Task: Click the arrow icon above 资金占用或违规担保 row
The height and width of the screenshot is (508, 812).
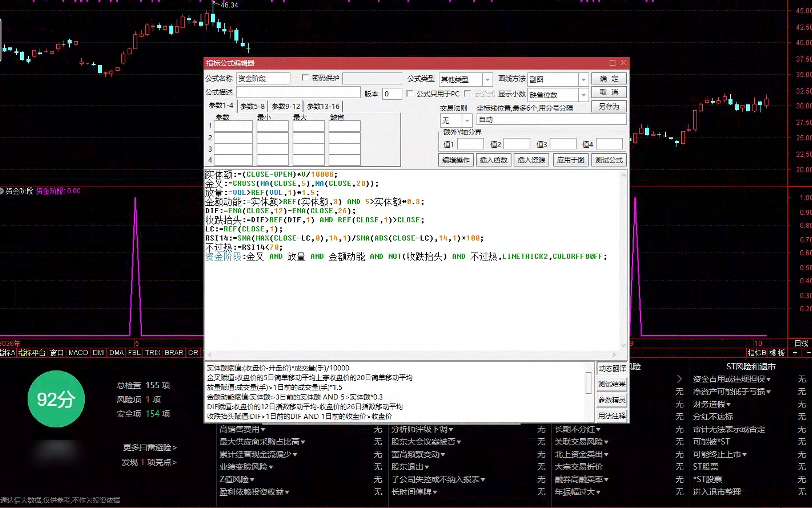Action: coord(679,379)
